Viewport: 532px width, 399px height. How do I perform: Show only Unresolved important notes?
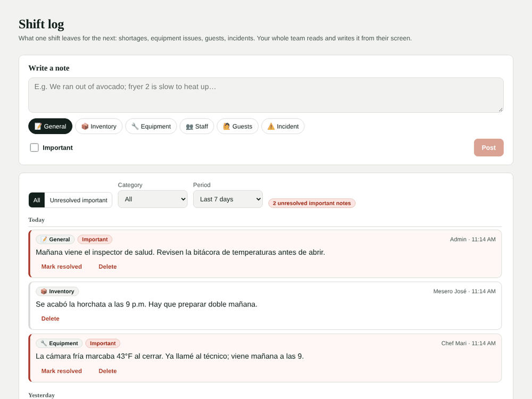click(x=78, y=200)
